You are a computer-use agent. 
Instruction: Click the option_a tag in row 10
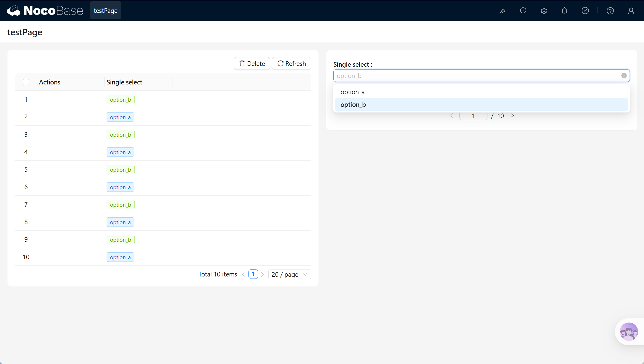click(x=120, y=257)
